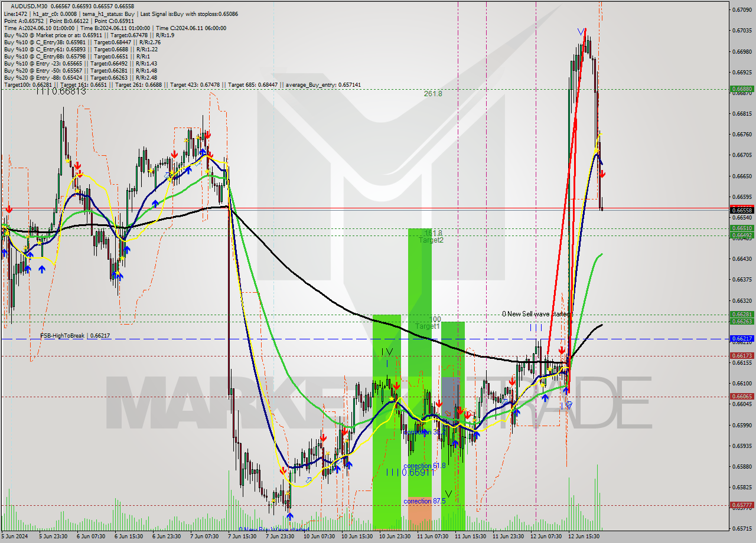This screenshot has width=756, height=543.
Task: Click the blue 'V' wave marker at chart peak
Action: click(x=581, y=31)
